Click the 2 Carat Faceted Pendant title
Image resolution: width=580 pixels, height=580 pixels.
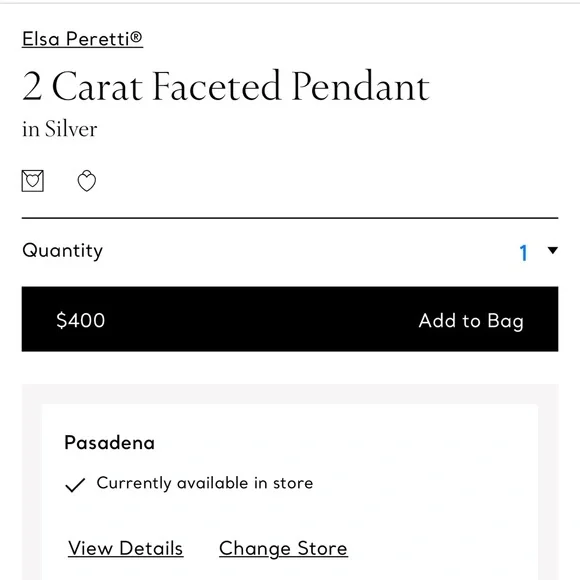pos(226,86)
